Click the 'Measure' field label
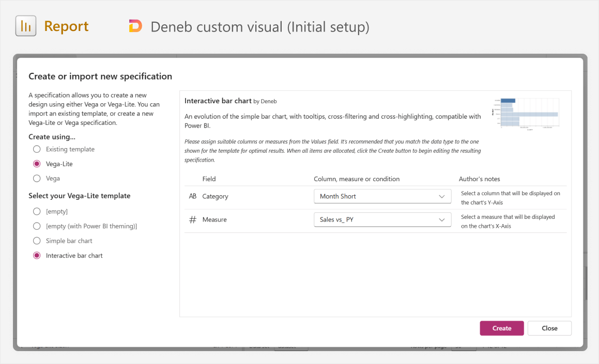 (214, 219)
